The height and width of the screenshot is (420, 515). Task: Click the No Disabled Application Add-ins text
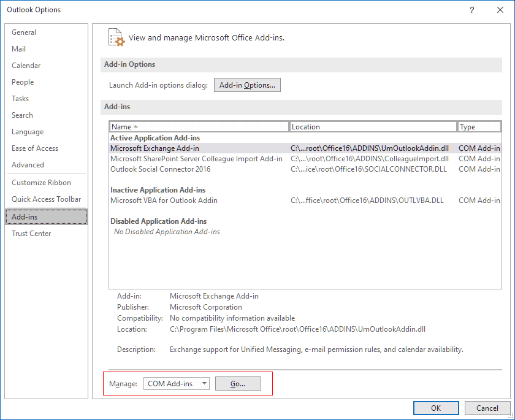coord(167,232)
